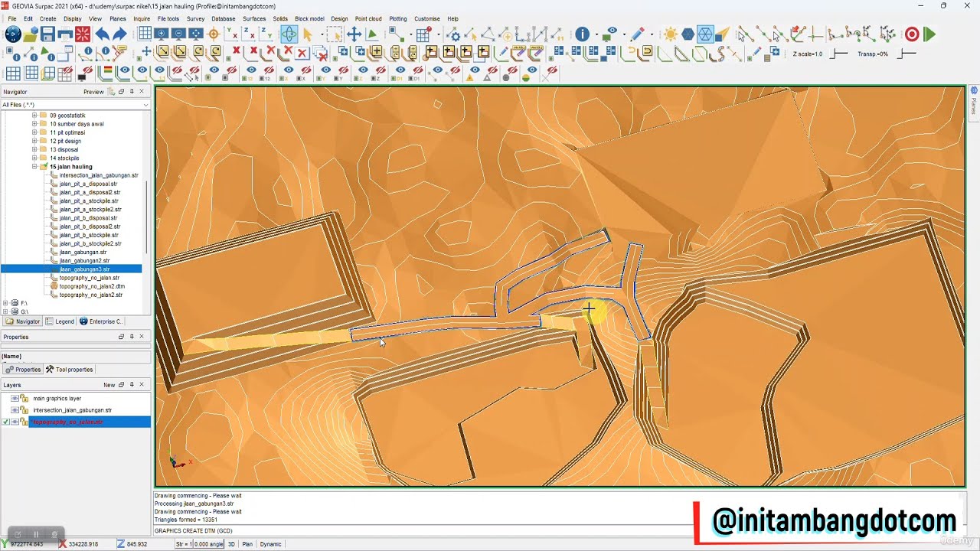Open the Block model menu
980x551 pixels.
309,18
